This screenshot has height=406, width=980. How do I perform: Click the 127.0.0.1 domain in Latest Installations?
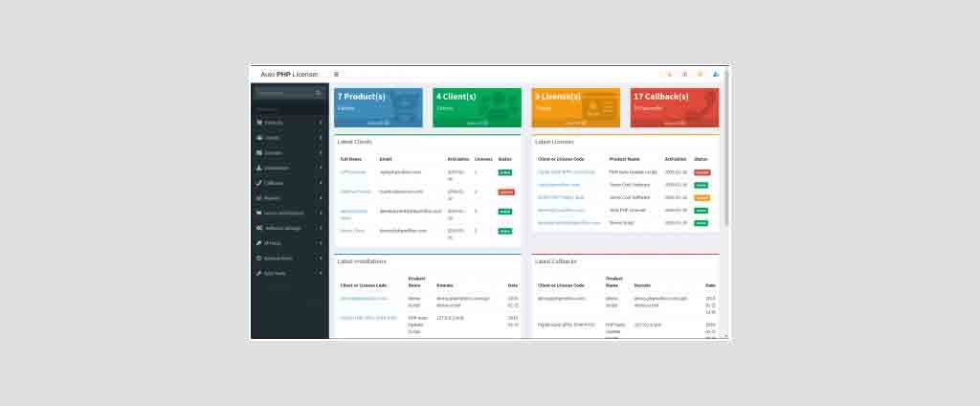(x=450, y=318)
